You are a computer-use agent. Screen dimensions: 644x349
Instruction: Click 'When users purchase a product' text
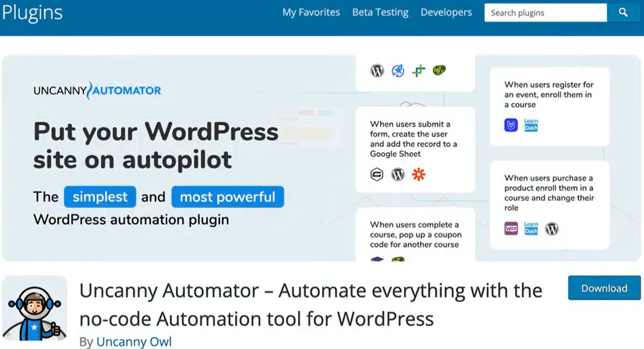(x=549, y=193)
